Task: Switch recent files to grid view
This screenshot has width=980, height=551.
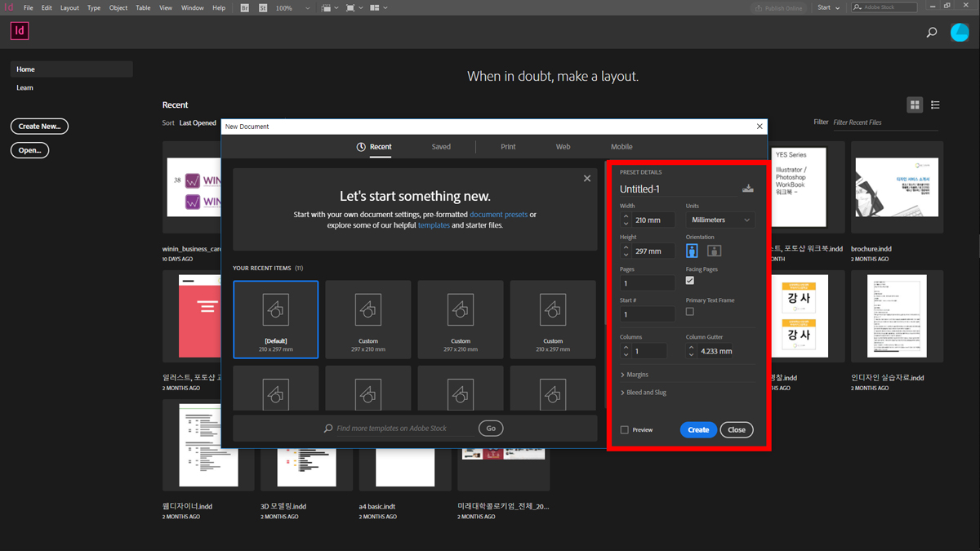Action: click(x=915, y=104)
